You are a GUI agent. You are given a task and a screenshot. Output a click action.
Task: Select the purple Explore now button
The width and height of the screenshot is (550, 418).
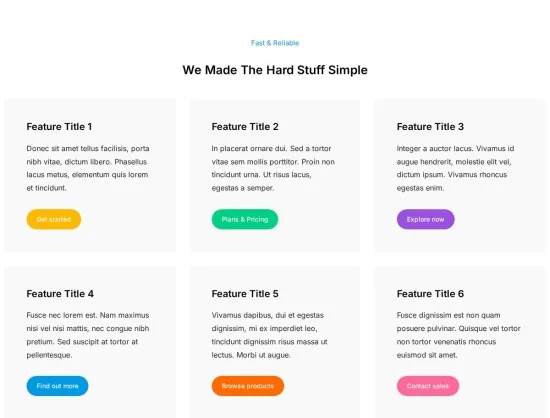[425, 219]
